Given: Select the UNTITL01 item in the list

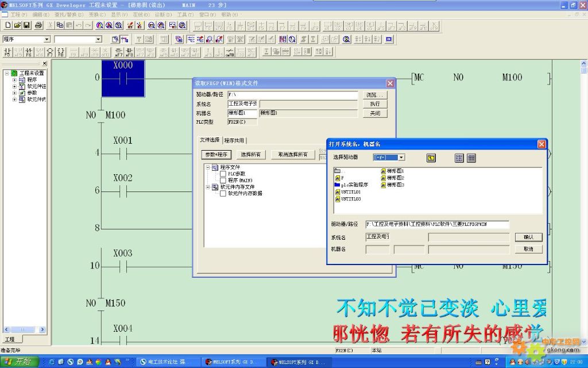Looking at the screenshot, I should [x=348, y=192].
